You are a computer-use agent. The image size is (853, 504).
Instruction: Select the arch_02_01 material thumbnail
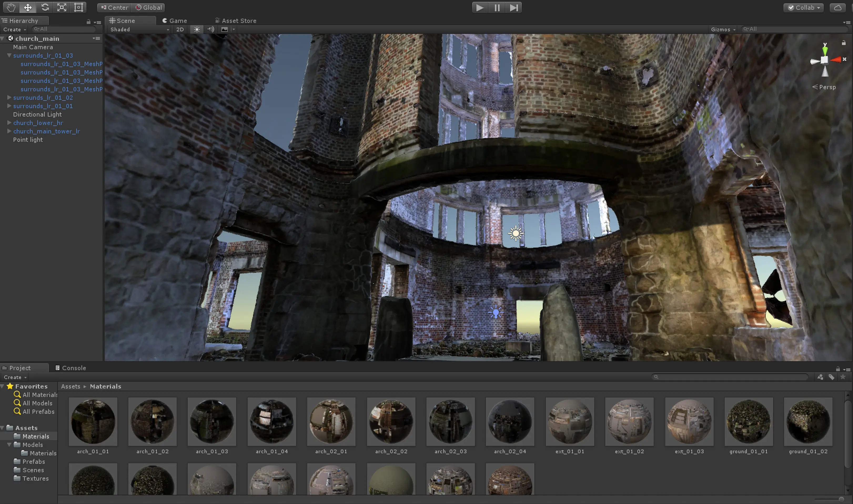coord(331,421)
